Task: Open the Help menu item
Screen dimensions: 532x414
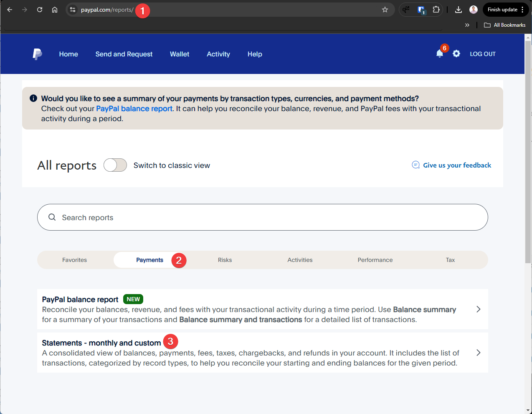Action: tap(255, 54)
